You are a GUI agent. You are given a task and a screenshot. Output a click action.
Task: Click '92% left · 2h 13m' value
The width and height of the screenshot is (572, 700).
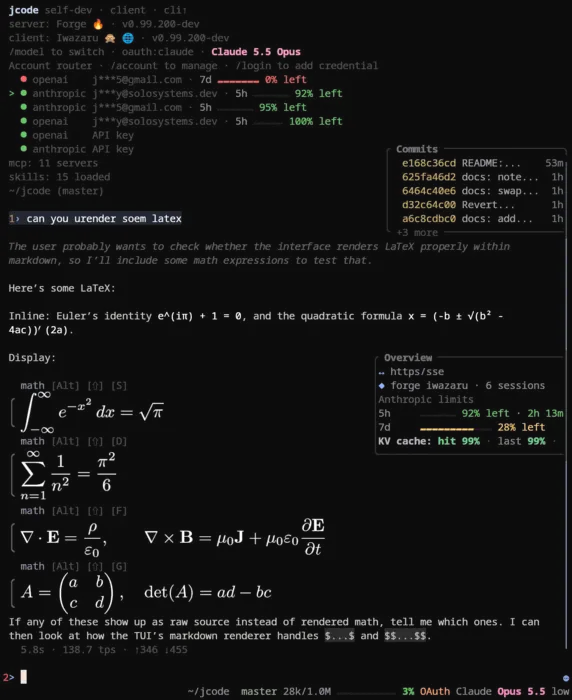click(x=512, y=413)
